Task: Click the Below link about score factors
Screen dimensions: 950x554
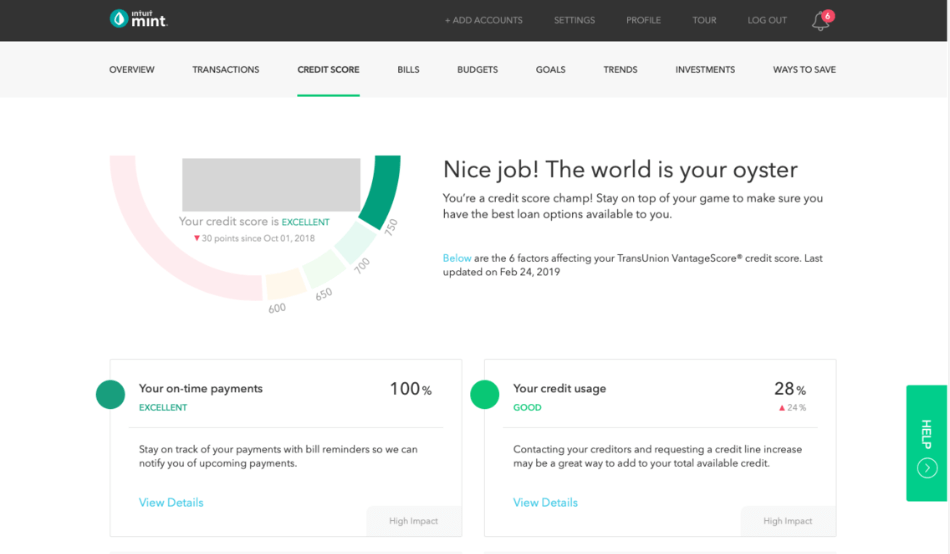Action: coord(457,258)
